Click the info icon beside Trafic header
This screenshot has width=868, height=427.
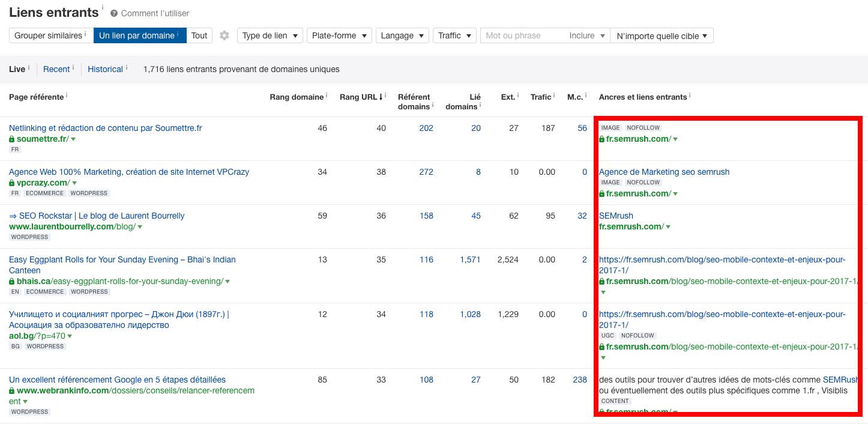tap(554, 95)
